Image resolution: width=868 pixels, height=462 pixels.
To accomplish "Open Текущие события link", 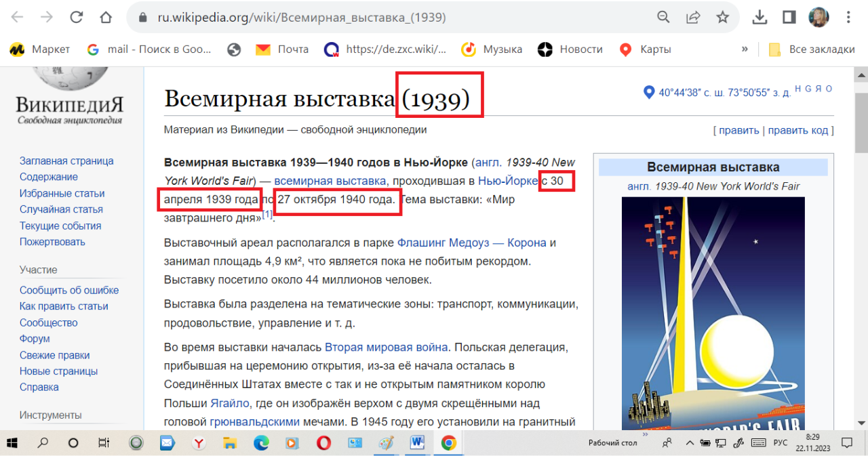I will pos(60,226).
